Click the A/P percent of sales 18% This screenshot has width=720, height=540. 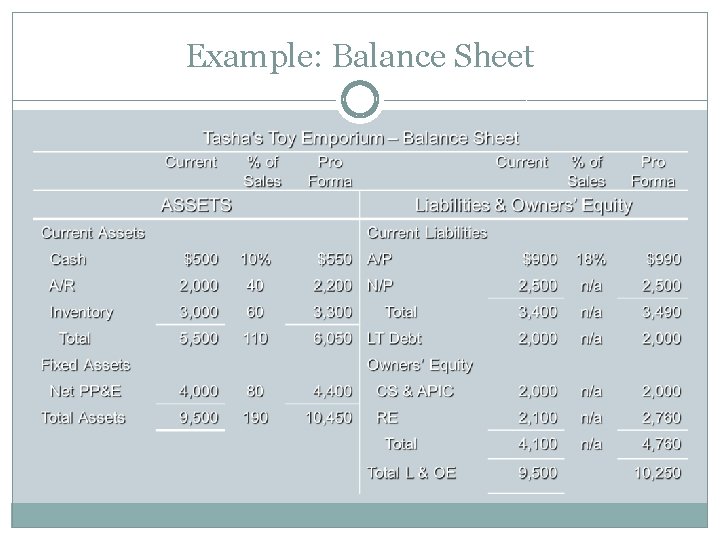point(591,259)
